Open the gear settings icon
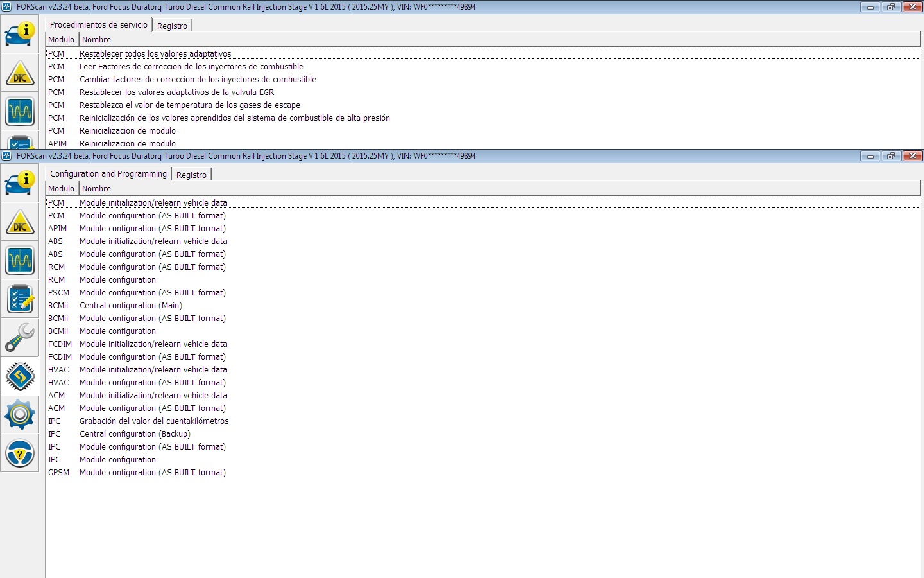Viewport: 924px width, 578px height. tap(20, 415)
